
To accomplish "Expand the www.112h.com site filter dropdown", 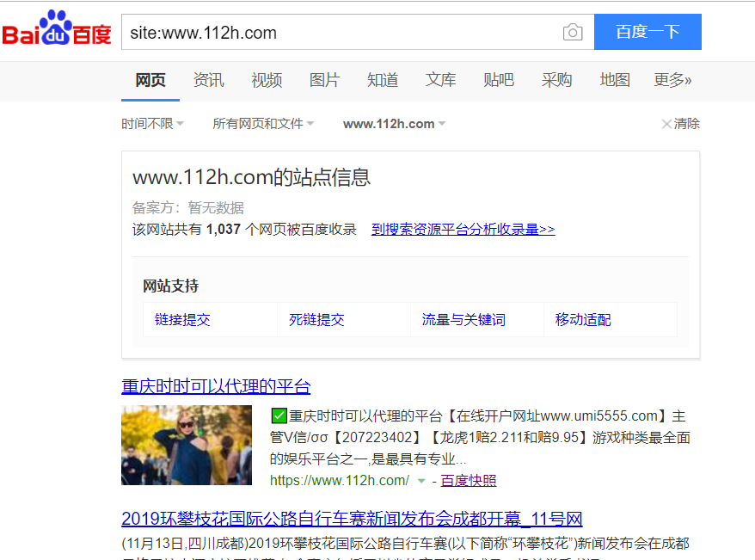I will point(395,124).
